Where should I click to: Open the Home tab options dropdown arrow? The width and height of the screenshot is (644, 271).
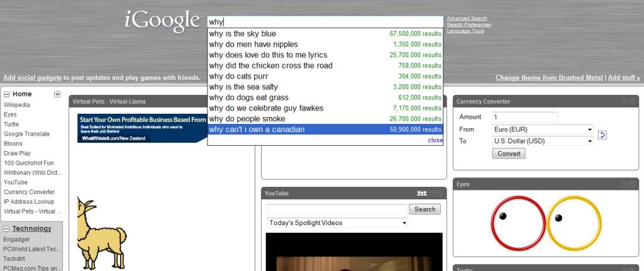(x=57, y=94)
